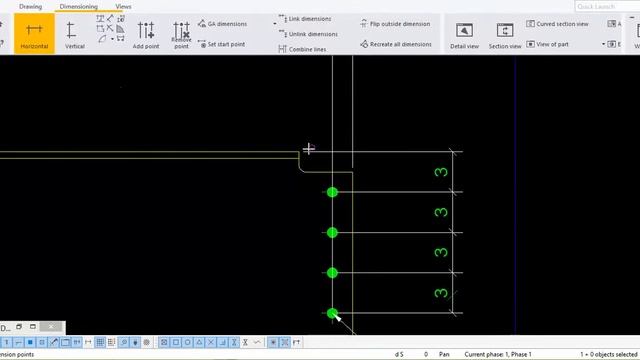Screen dimensions: 640x360
Task: Open dropdown arrow beside curved dimension icon
Action: [112, 39]
